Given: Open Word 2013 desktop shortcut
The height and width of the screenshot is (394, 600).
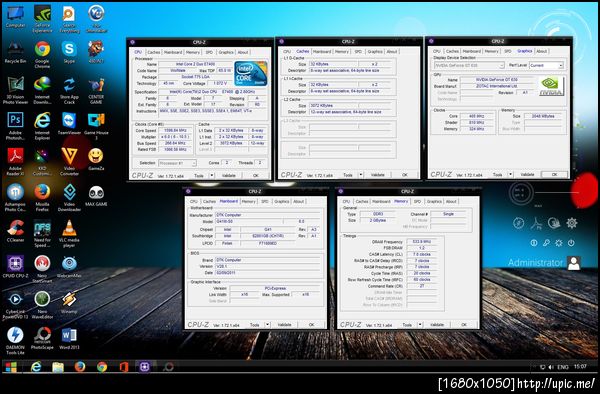Looking at the screenshot, I should pos(69,338).
